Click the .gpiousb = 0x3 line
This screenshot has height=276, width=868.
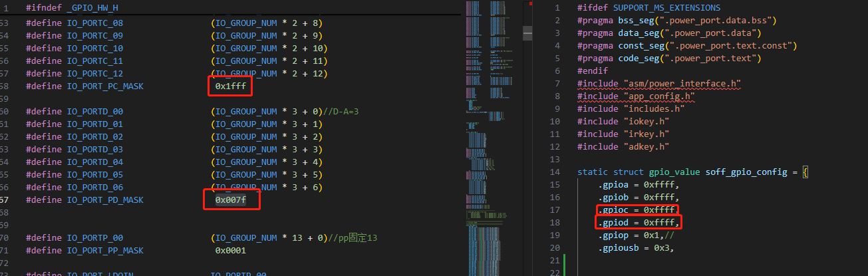[x=637, y=248]
